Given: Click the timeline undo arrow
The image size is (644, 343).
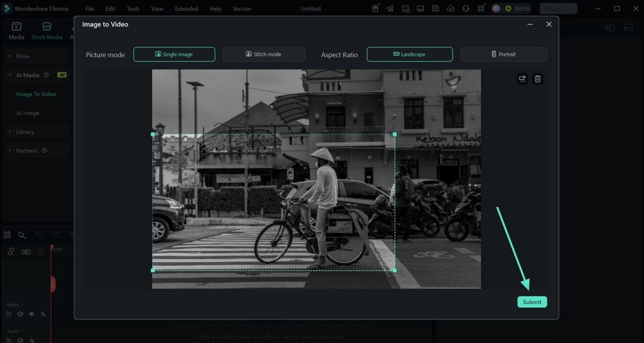Looking at the screenshot, I should click(39, 235).
